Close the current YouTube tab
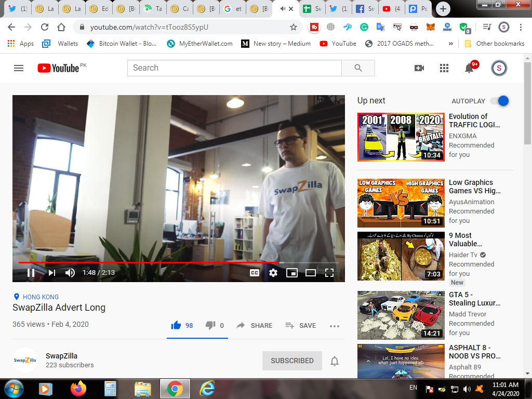 [291, 9]
